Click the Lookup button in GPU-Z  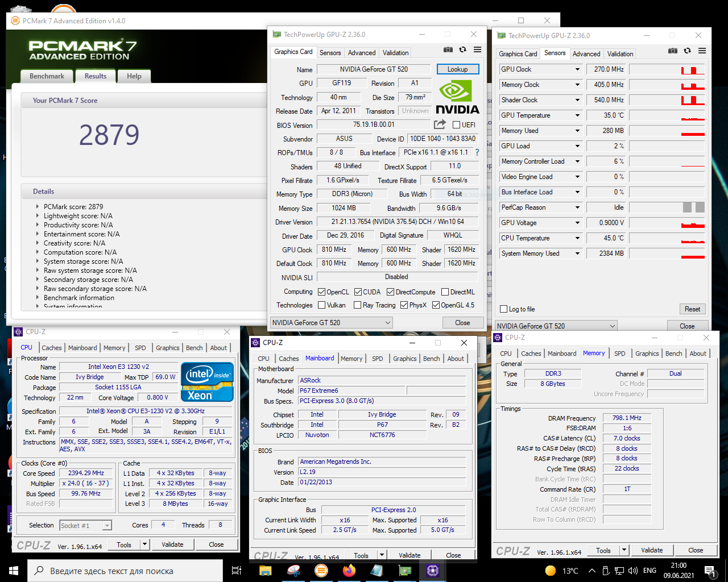[458, 69]
